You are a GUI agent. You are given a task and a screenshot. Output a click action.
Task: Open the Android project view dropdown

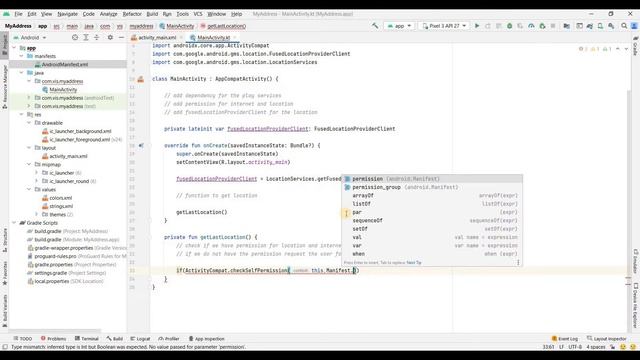[30, 38]
